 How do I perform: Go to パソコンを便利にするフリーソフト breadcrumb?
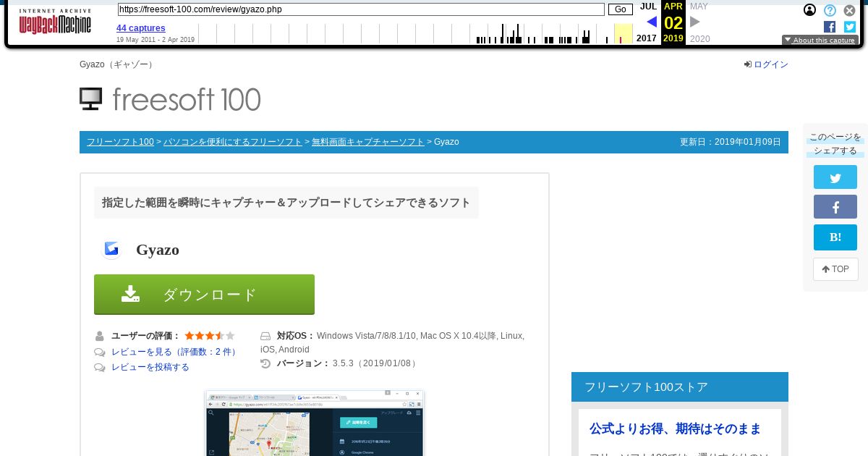click(233, 142)
